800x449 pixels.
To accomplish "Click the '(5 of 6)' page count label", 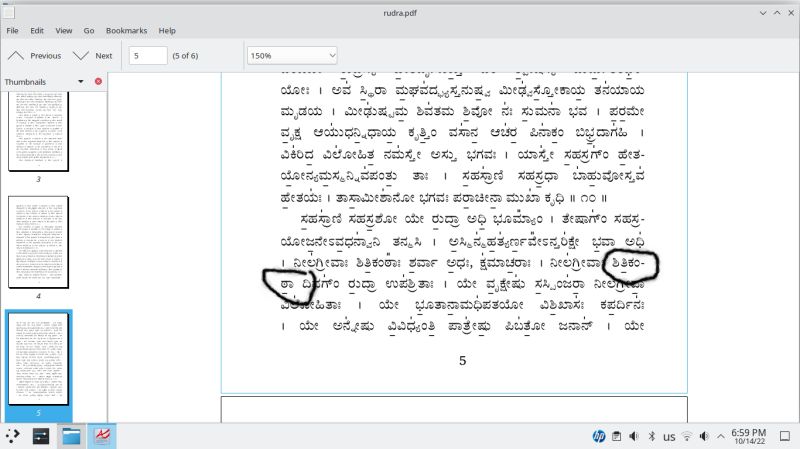I will [185, 56].
